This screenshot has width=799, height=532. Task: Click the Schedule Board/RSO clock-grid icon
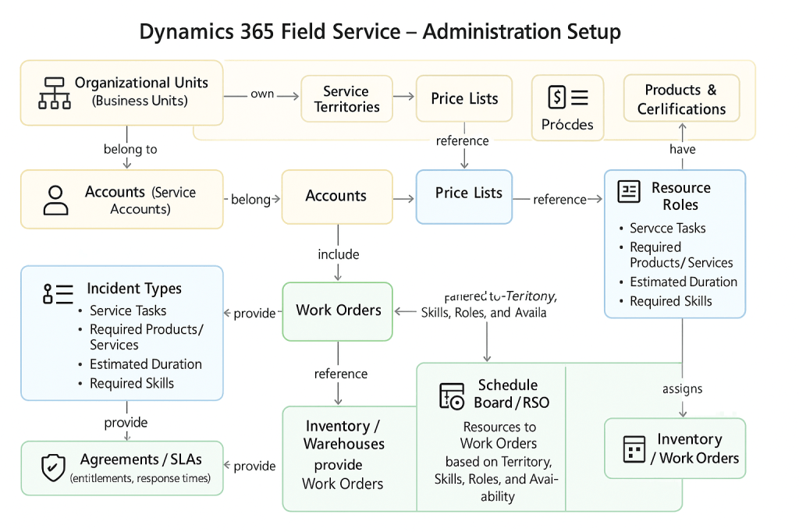pyautogui.click(x=451, y=392)
